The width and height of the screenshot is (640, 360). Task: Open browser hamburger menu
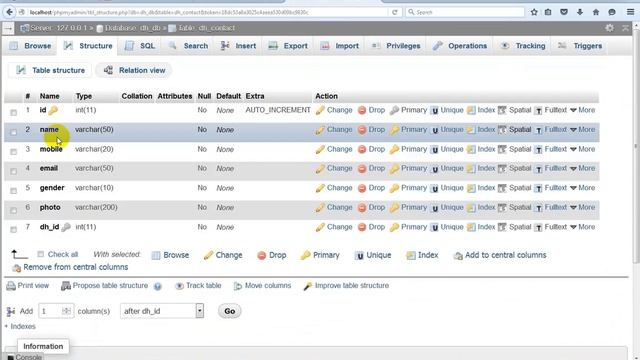pyautogui.click(x=631, y=12)
